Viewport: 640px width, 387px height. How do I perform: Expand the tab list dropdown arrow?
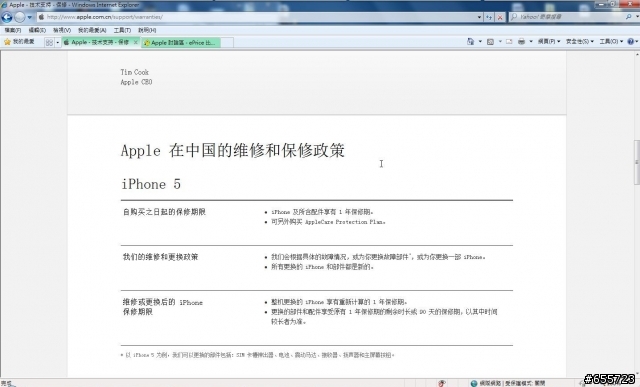click(x=58, y=42)
